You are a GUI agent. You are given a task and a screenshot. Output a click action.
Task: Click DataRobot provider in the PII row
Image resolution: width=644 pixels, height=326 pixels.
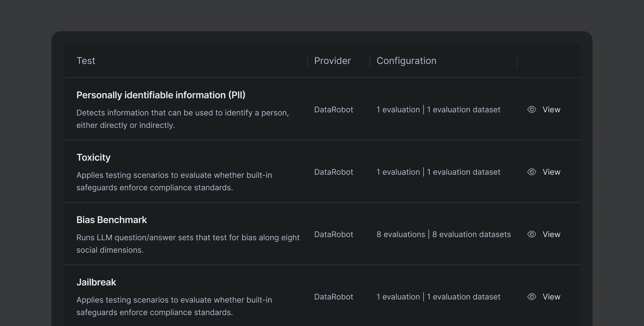tap(334, 109)
